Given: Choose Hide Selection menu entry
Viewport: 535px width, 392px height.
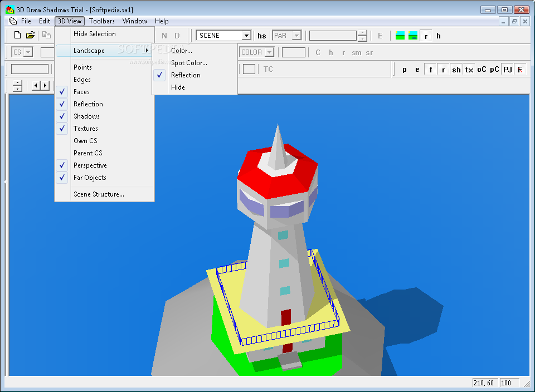Looking at the screenshot, I should [x=104, y=34].
